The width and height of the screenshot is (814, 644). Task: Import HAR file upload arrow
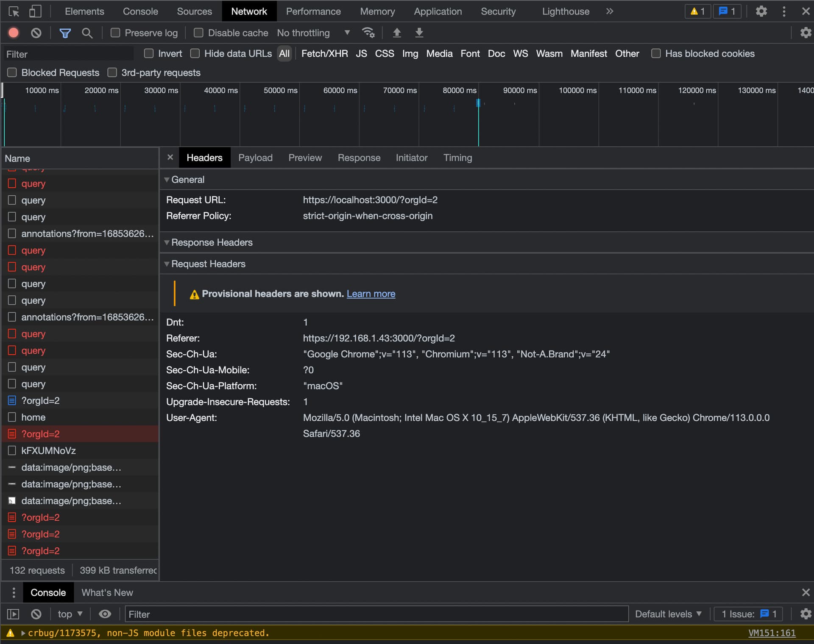pos(397,33)
